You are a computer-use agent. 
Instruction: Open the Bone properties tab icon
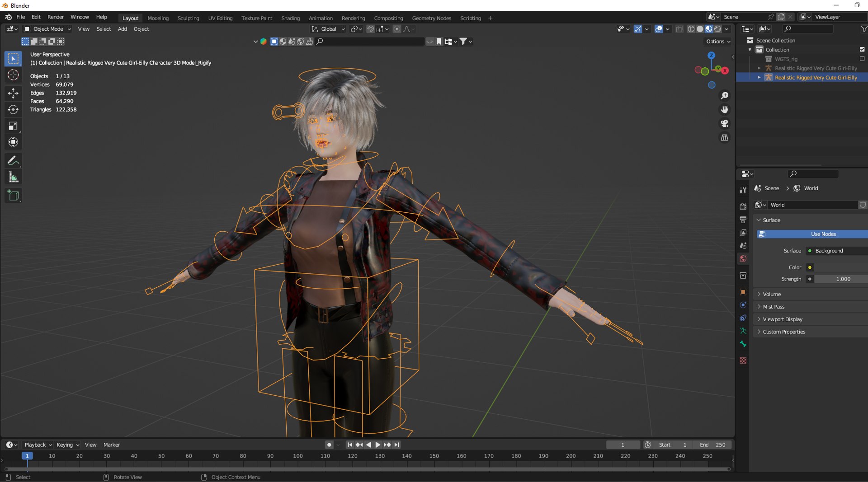coord(743,344)
